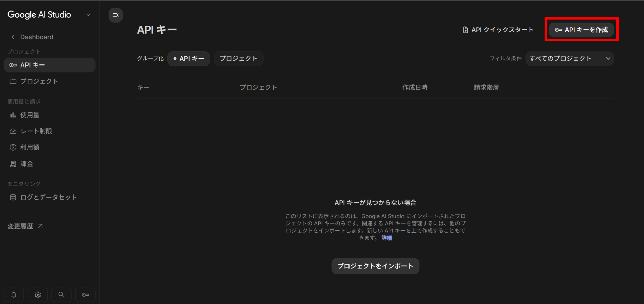This screenshot has height=304, width=644.
Task: Go back to Dashboard
Action: pyautogui.click(x=33, y=37)
